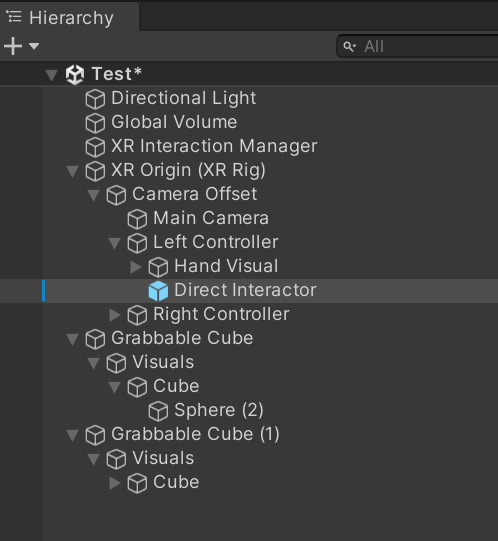Click the cube icon beside Sphere (2)
498x541 pixels.
point(158,411)
